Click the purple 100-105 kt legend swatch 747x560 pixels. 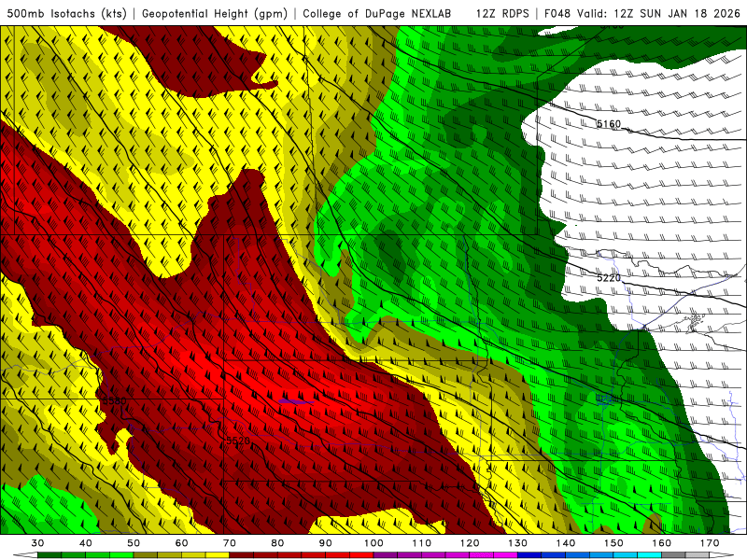pyautogui.click(x=386, y=555)
